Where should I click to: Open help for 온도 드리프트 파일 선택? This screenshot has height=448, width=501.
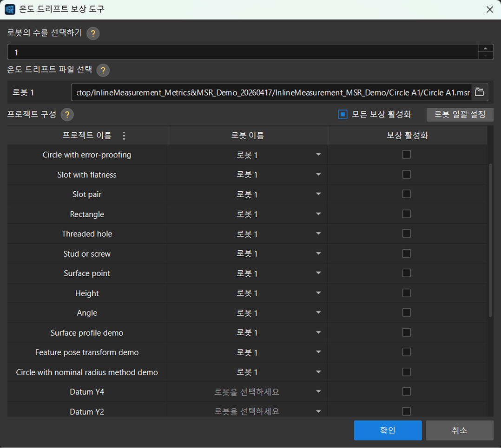pyautogui.click(x=103, y=70)
